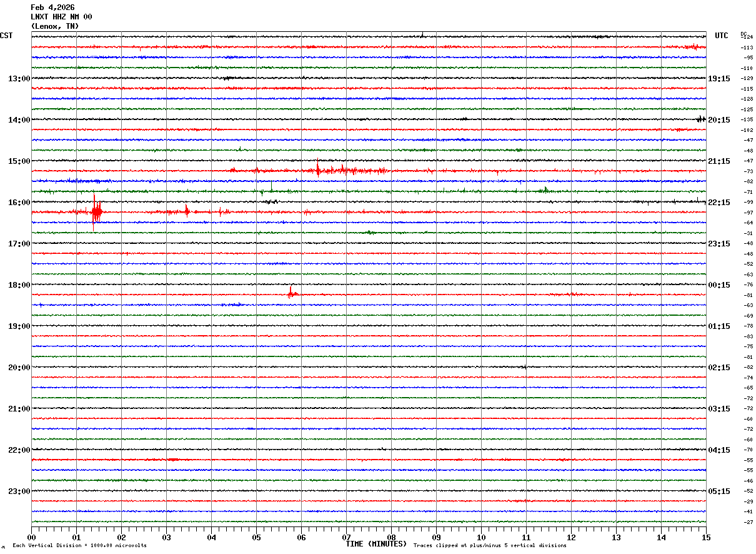Click the '00' minute axis tick label
This screenshot has height=554, width=756.
[32, 537]
